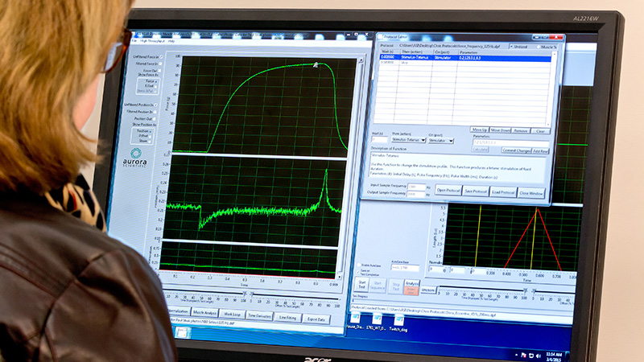Toggle the Filtered Position In checkbox
Viewport: 644px width, 362px height.
(x=155, y=112)
